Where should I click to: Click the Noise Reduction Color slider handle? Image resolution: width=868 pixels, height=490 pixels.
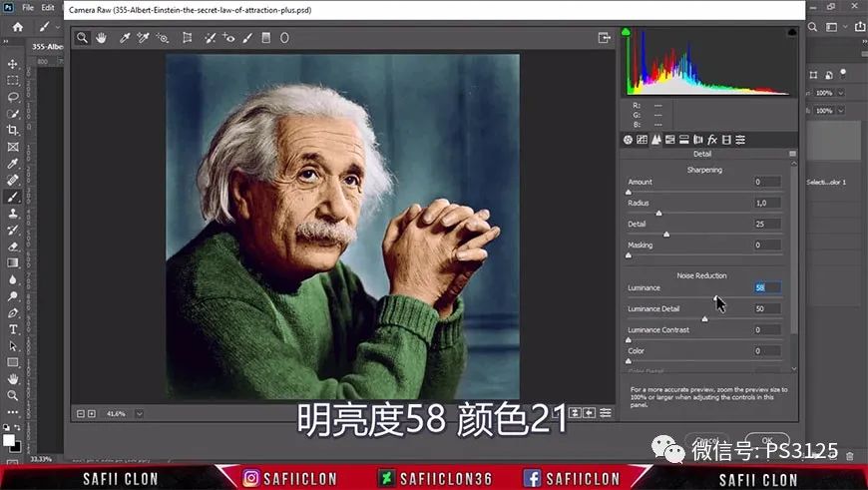(629, 361)
